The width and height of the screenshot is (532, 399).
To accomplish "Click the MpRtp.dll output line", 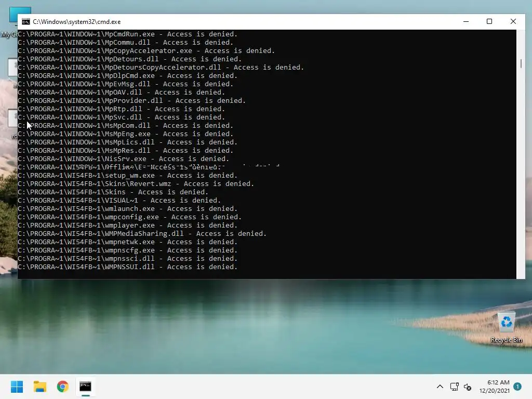I will click(122, 109).
